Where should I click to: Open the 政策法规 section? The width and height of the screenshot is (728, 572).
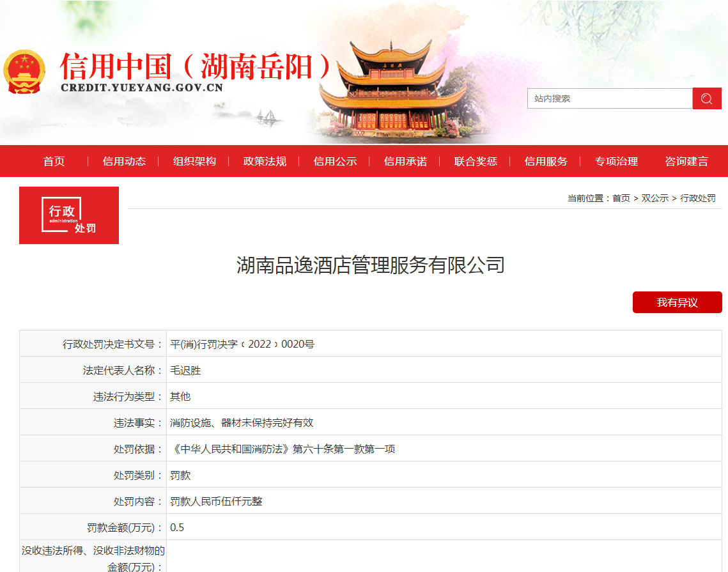click(x=265, y=162)
